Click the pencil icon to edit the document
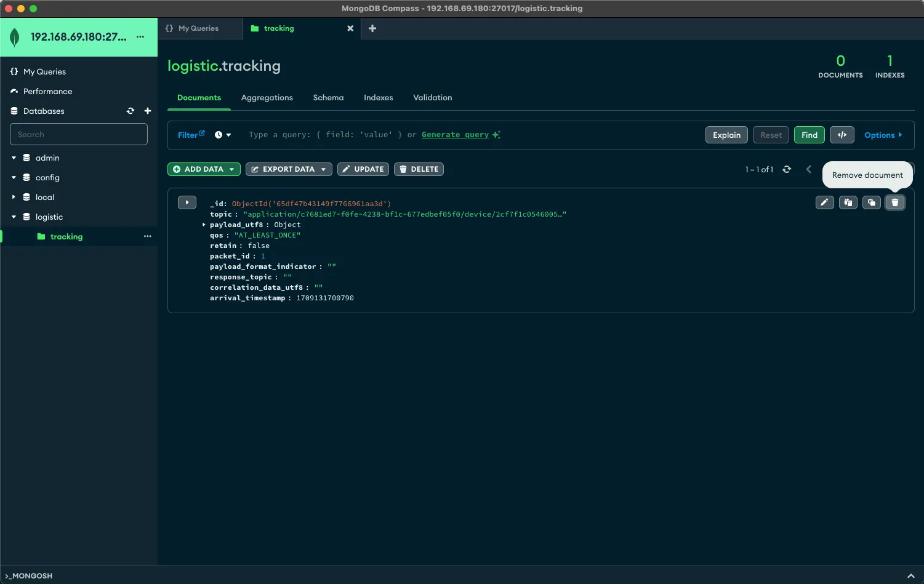 point(825,202)
